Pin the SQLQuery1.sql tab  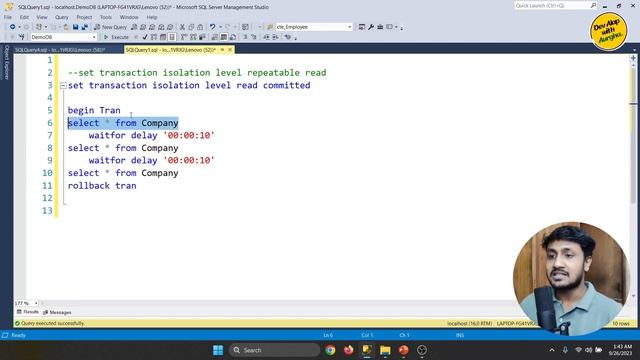(222, 50)
